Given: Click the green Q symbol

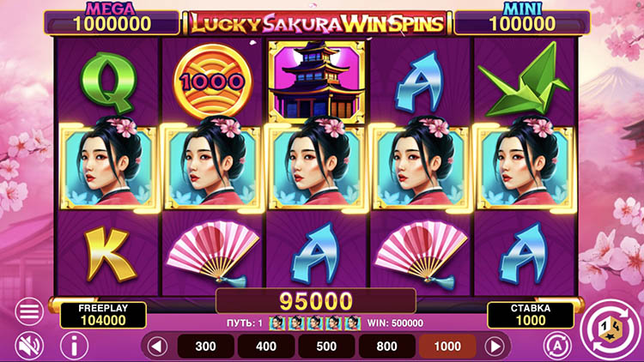Looking at the screenshot, I should pyautogui.click(x=108, y=82).
